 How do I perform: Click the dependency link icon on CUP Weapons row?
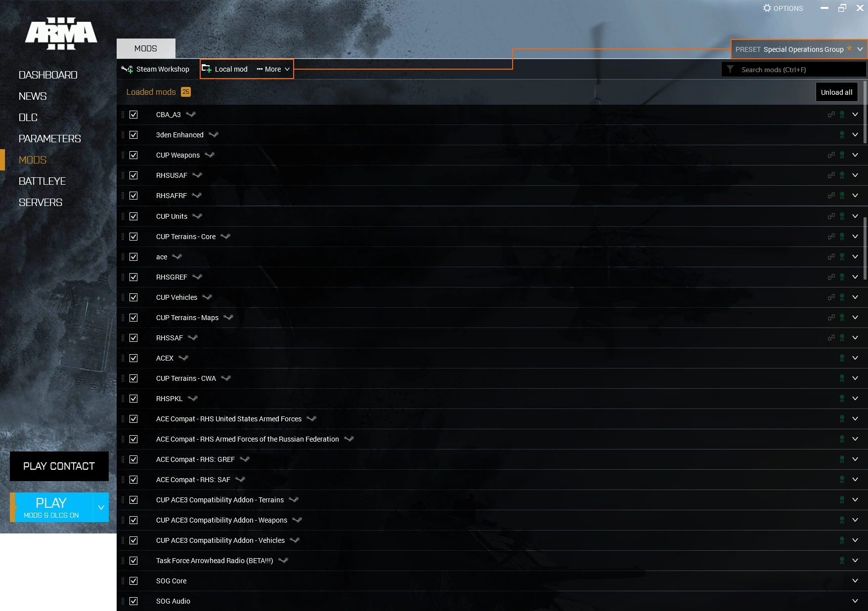(x=831, y=155)
